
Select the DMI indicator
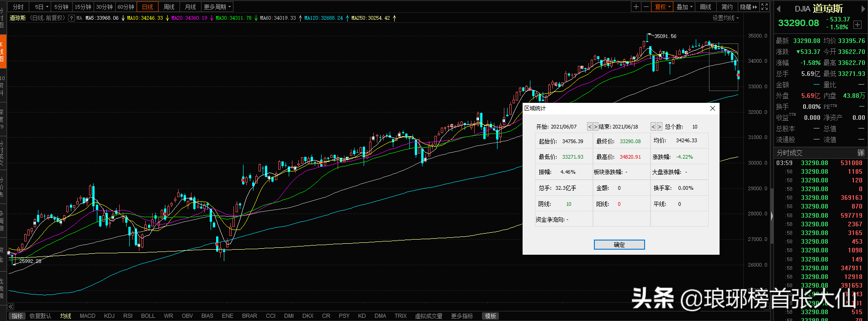(289, 316)
